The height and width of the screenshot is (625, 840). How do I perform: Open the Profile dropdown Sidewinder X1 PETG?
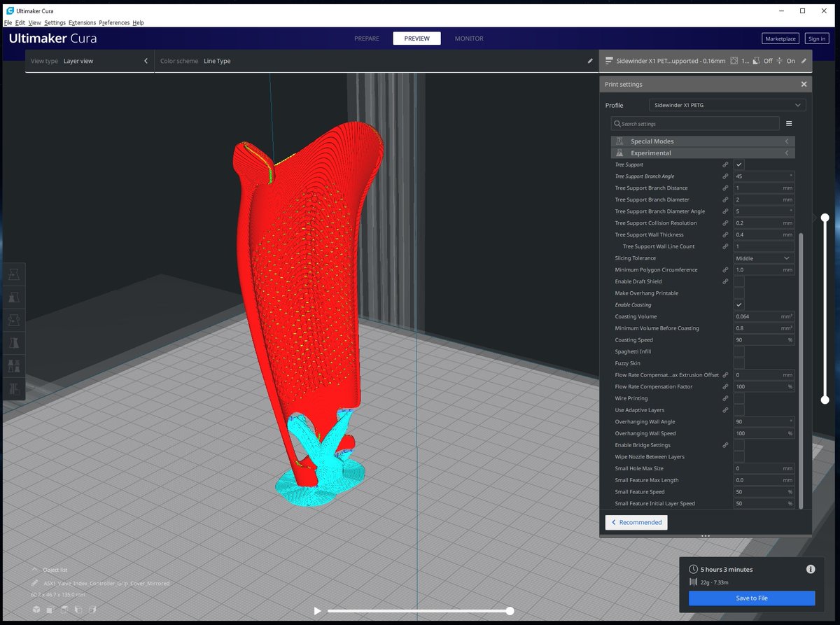pyautogui.click(x=727, y=105)
